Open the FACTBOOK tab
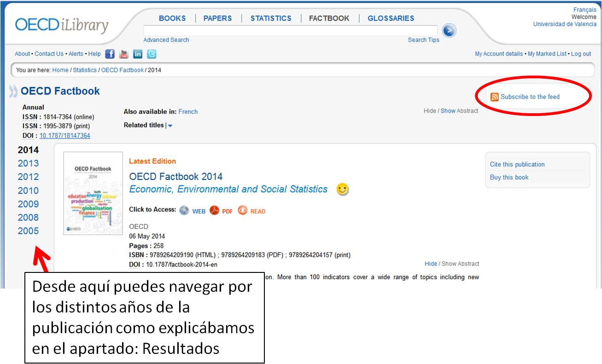The image size is (602, 364). coord(329,18)
